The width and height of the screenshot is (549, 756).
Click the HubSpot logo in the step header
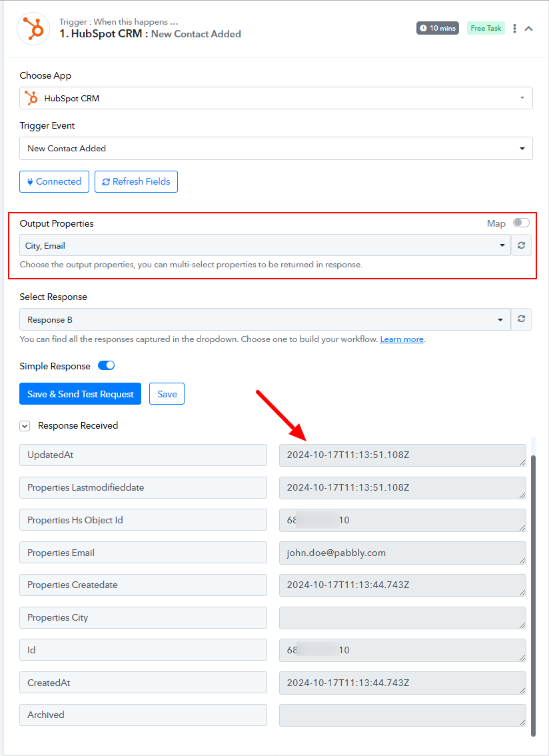click(x=33, y=29)
